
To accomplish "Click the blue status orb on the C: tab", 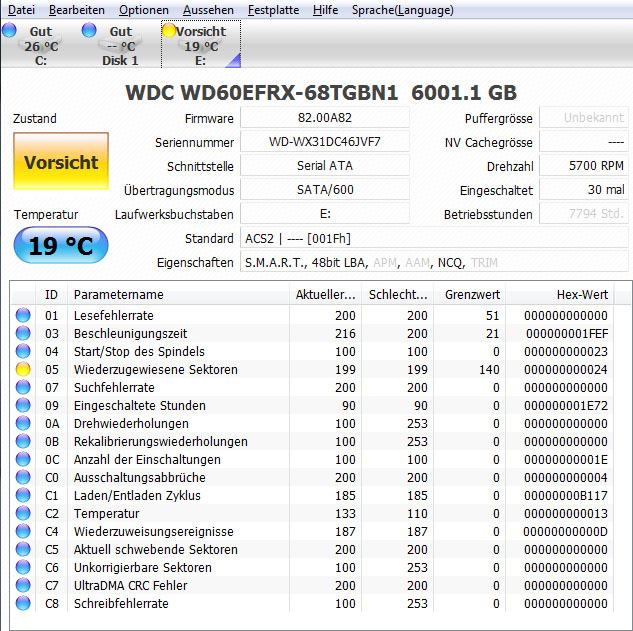I will tap(9, 30).
